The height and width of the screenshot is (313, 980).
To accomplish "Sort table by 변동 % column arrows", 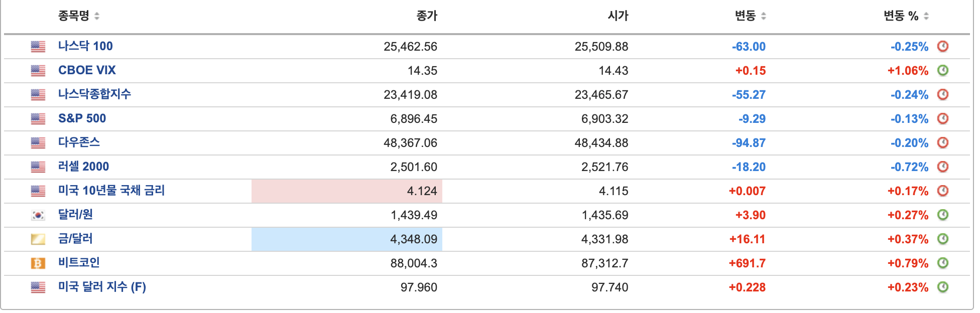I will tap(926, 16).
